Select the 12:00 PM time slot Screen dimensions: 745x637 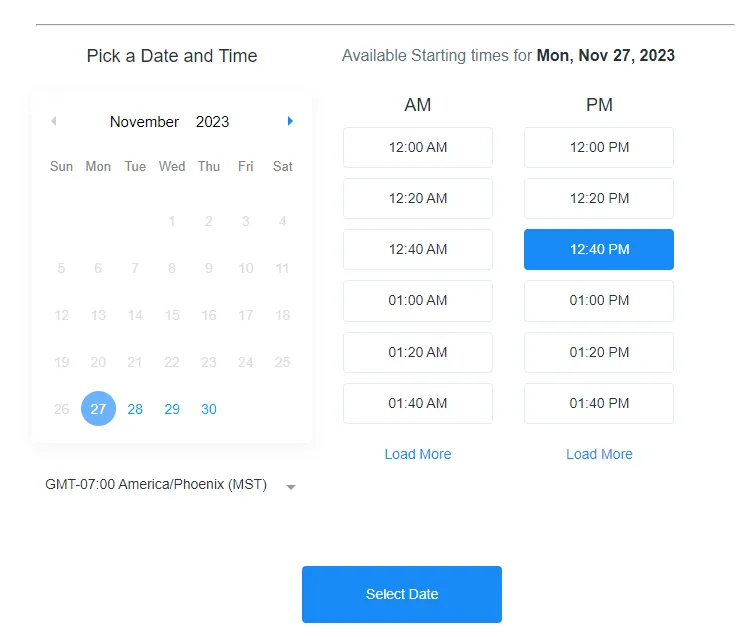(x=599, y=147)
